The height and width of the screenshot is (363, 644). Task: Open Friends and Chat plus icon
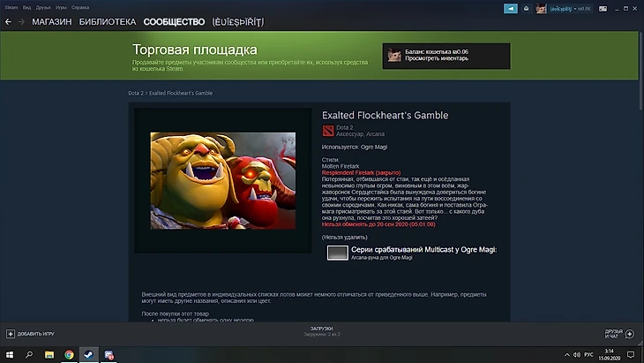click(629, 334)
